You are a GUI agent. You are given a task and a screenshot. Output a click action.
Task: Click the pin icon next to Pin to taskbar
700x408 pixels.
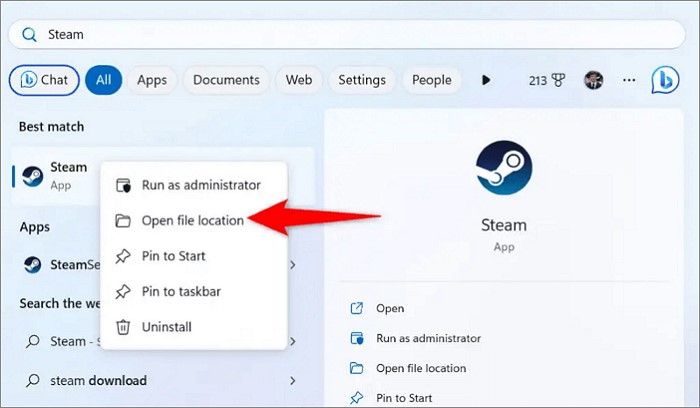(123, 291)
